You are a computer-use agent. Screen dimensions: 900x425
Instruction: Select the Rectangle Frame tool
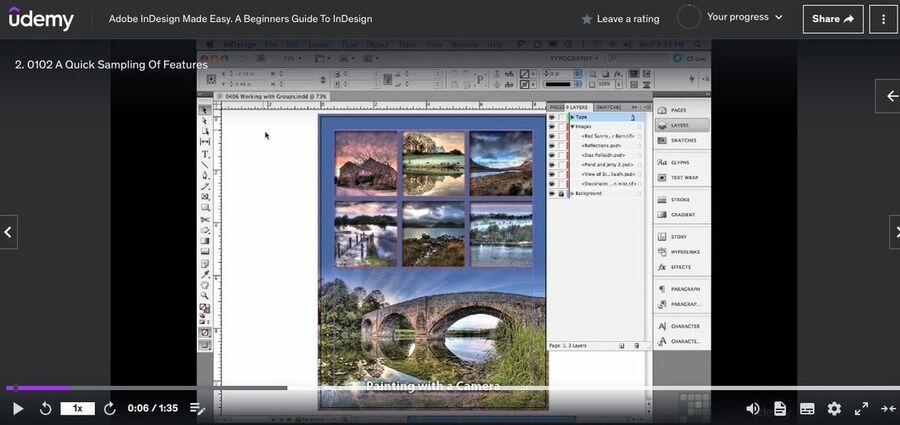[205, 197]
